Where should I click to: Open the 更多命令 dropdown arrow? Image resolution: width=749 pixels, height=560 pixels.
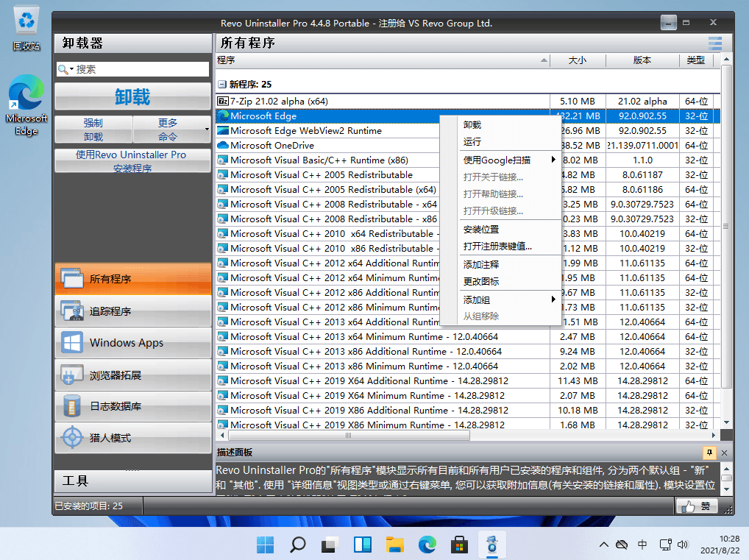pyautogui.click(x=207, y=130)
